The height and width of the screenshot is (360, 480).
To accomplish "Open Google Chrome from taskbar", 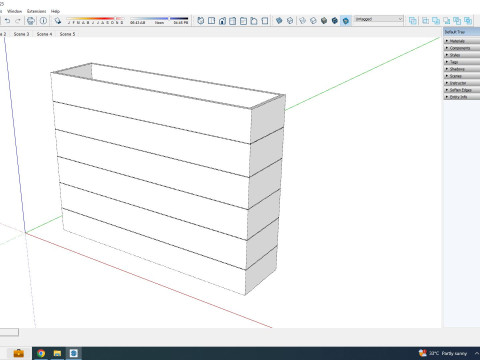I will (41, 353).
